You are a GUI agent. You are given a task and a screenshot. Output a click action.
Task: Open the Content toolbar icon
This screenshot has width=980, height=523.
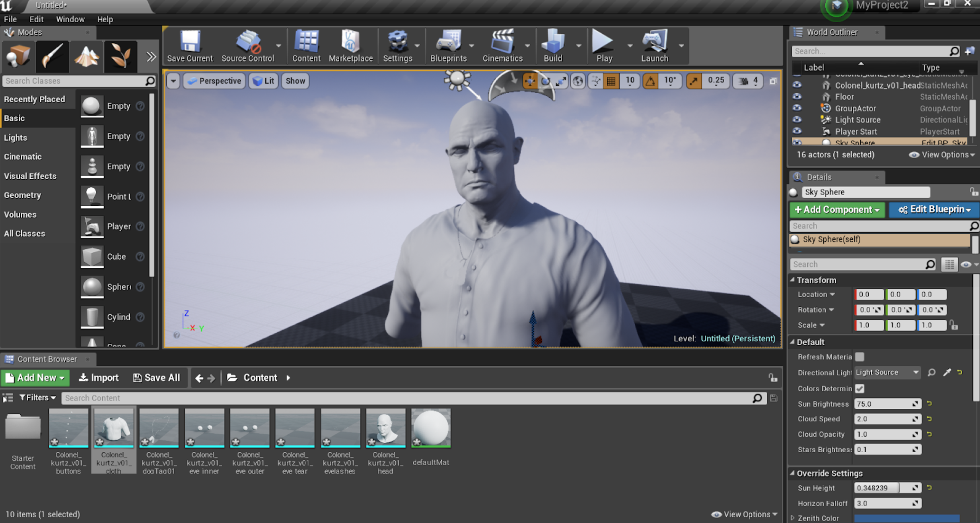click(306, 46)
